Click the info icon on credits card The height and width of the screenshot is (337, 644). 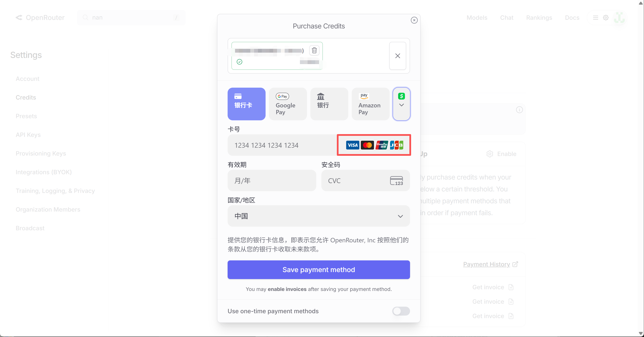pyautogui.click(x=519, y=110)
